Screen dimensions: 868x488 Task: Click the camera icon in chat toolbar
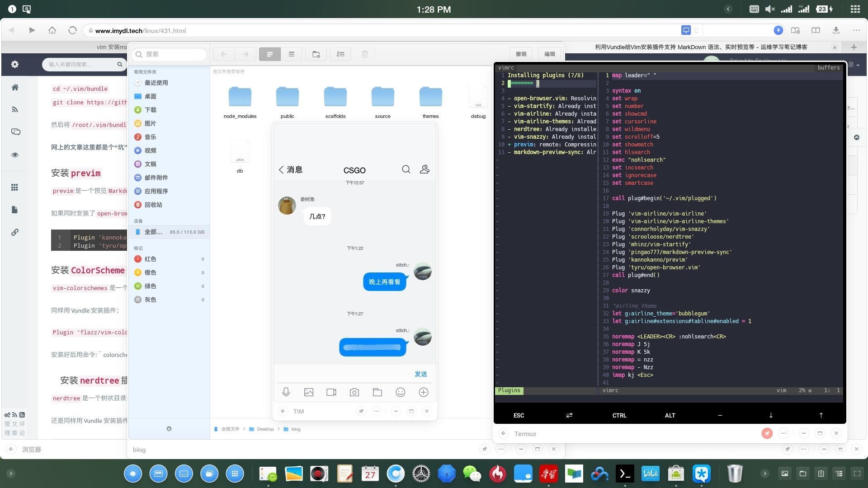[x=354, y=392]
